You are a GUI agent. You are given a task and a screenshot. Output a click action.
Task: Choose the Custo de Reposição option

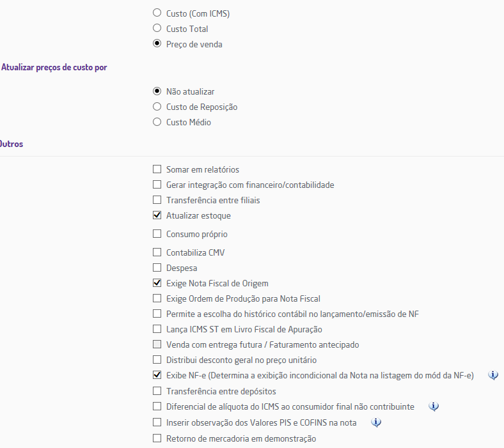[x=157, y=107]
